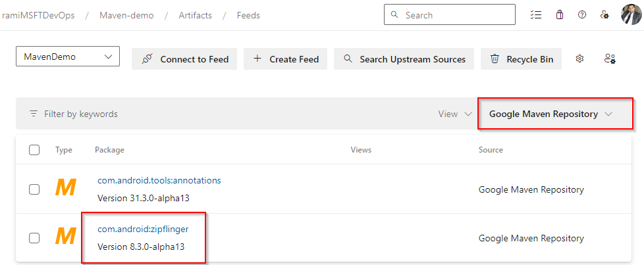Click Version 8.3.0-alpha13 text
Screen dimensions: 644x265
[x=141, y=247]
